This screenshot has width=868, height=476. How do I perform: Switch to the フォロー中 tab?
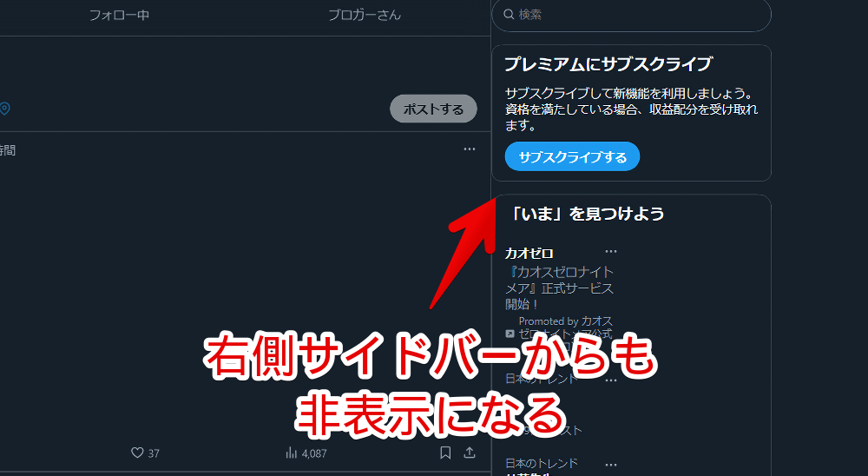(120, 16)
